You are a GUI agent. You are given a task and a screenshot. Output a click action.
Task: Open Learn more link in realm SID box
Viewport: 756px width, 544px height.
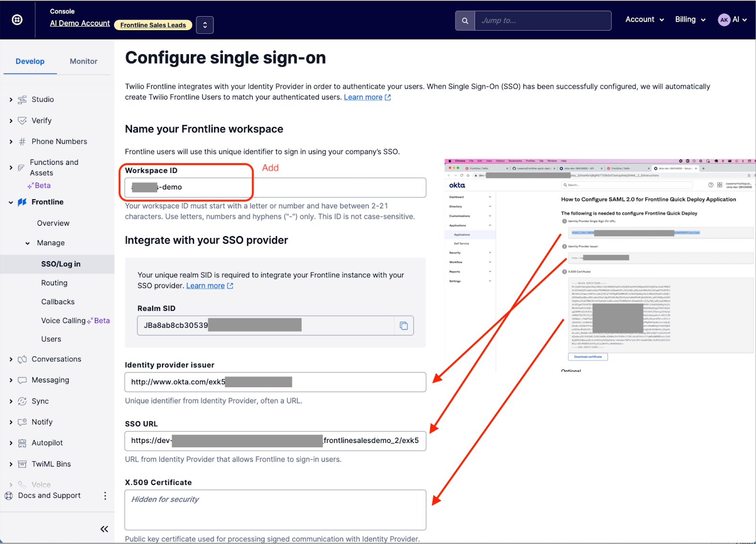click(x=206, y=286)
